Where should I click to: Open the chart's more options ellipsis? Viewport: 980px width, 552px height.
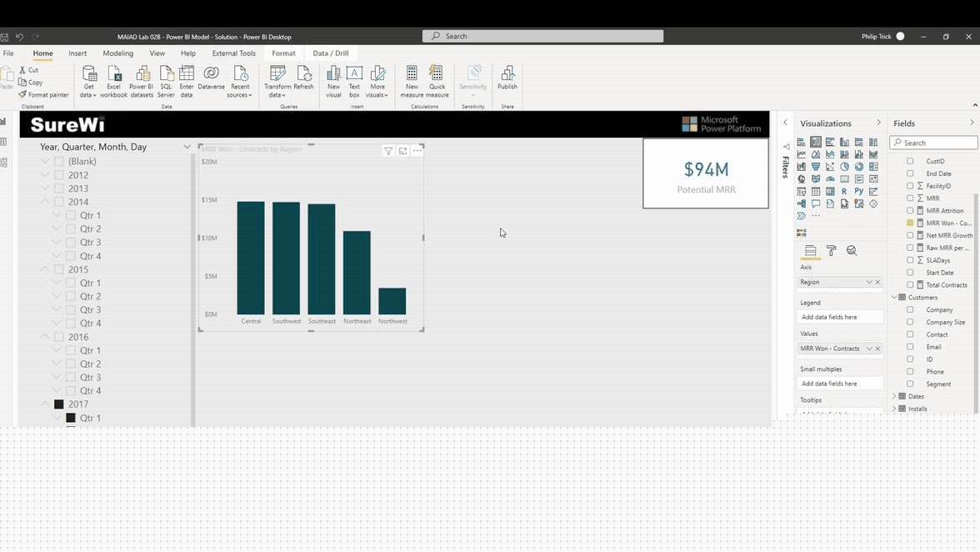(x=417, y=151)
